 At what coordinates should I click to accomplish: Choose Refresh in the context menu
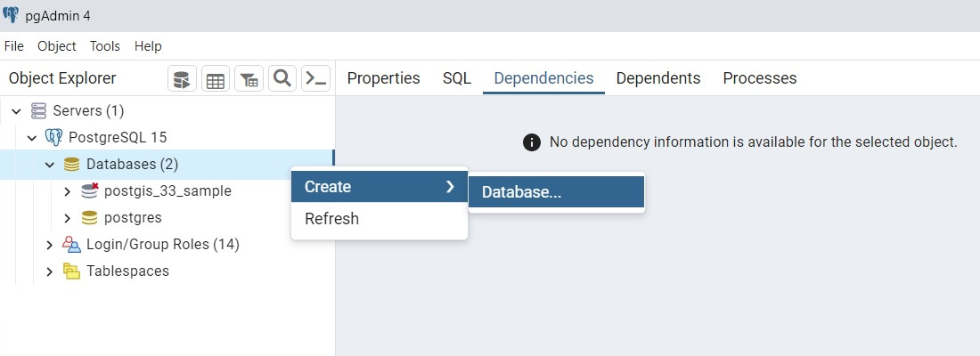[x=380, y=219]
